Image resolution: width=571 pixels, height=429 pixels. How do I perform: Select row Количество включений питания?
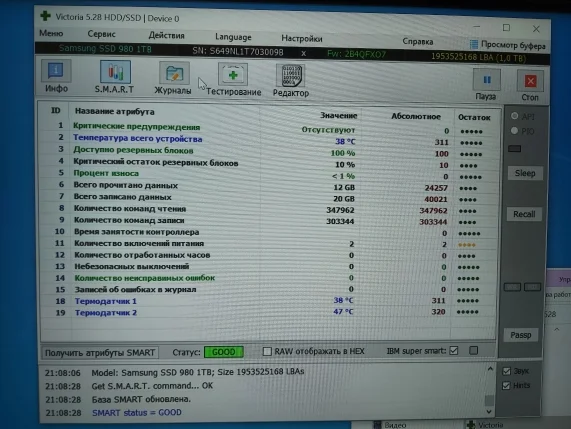coord(269,244)
